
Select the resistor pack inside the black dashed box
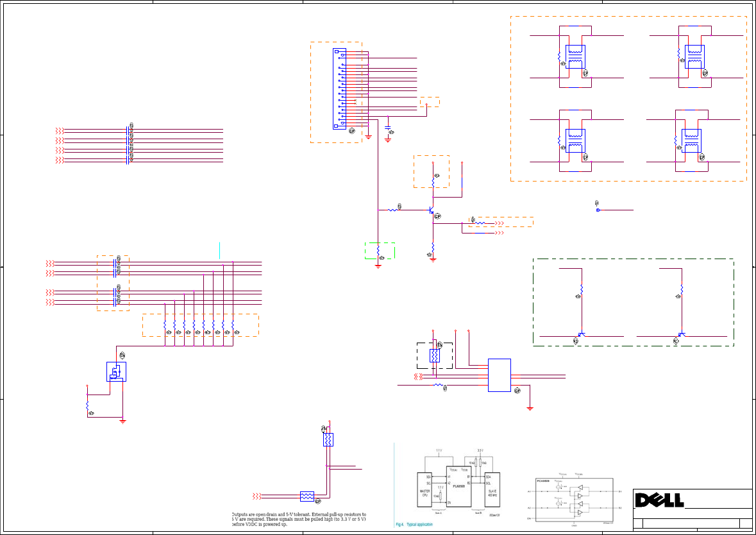click(434, 355)
